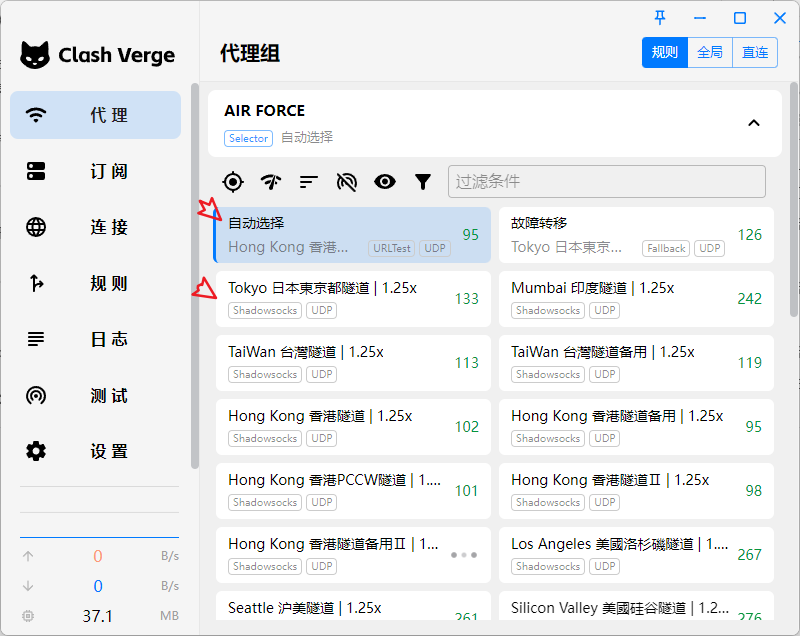Click the sort proxies icon
Screen dimensions: 800x636
309,181
